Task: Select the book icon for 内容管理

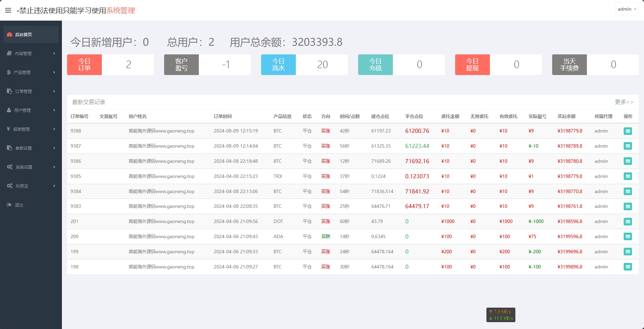Action: [9, 53]
